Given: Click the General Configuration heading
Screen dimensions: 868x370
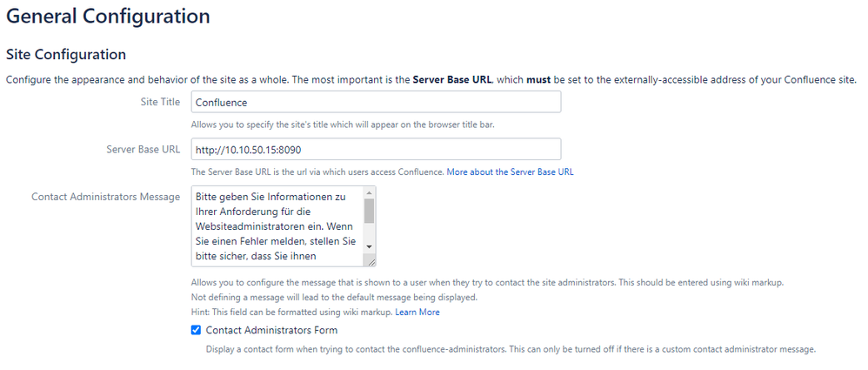Looking at the screenshot, I should coord(108,16).
